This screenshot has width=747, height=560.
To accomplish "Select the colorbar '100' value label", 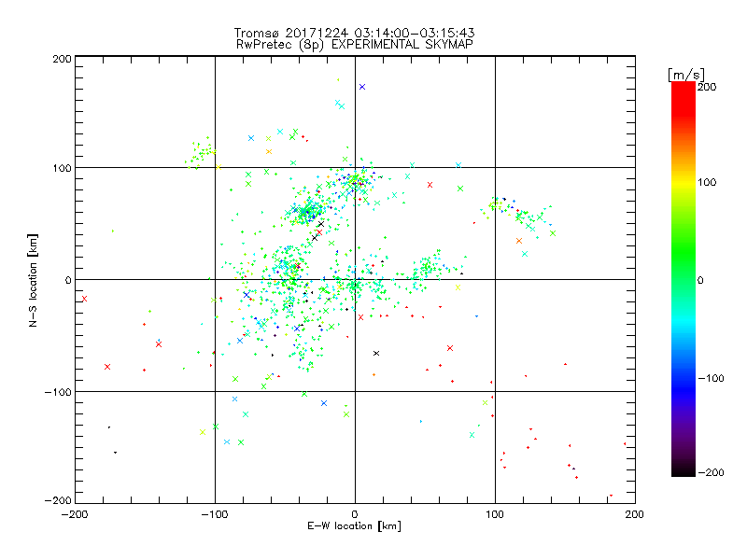I will coord(707,182).
